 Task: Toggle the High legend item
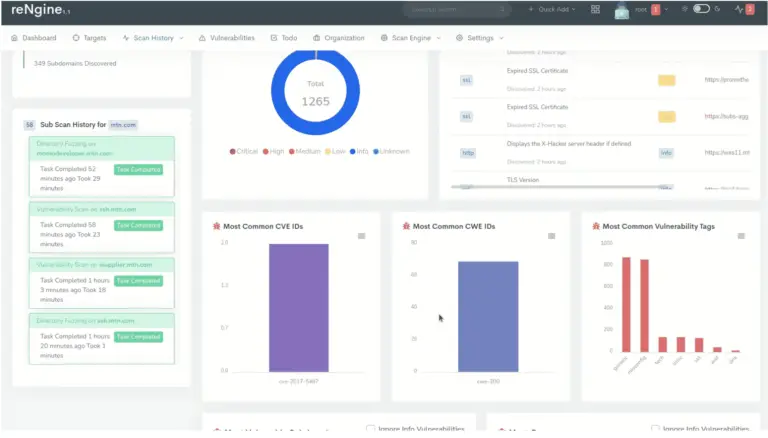coord(273,151)
